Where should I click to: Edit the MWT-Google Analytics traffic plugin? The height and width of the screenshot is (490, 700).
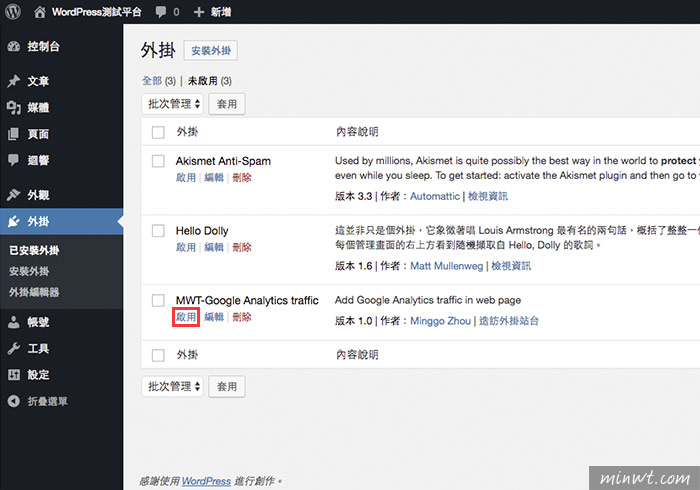214,317
